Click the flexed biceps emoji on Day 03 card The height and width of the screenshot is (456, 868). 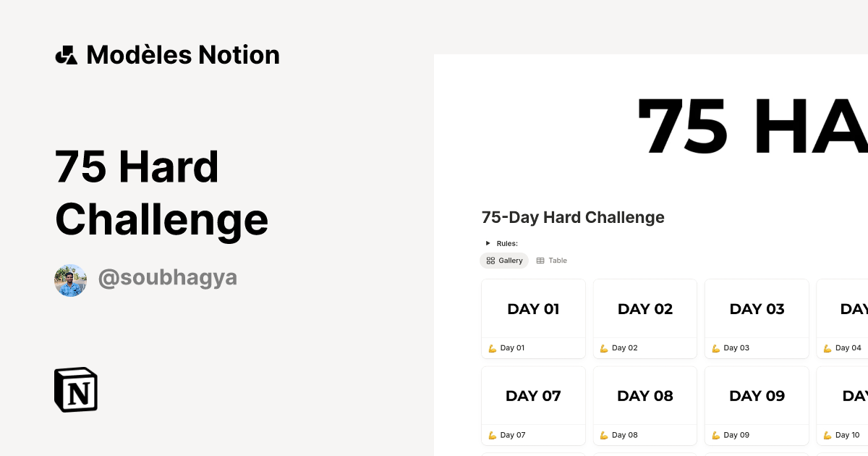click(715, 347)
